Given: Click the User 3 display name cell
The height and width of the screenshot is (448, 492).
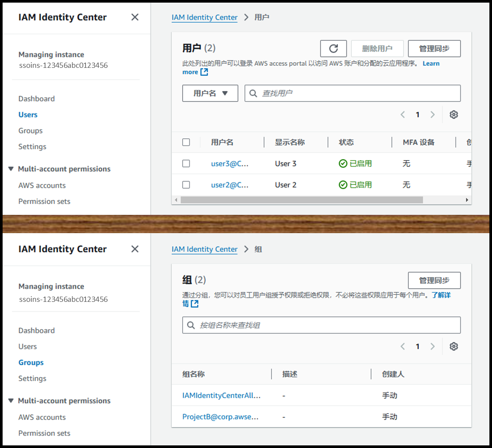Looking at the screenshot, I should [x=285, y=164].
